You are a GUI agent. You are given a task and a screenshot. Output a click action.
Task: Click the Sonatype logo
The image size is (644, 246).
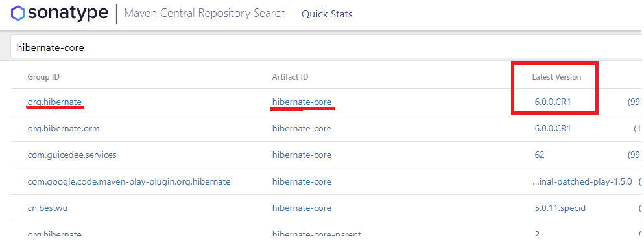point(60,14)
